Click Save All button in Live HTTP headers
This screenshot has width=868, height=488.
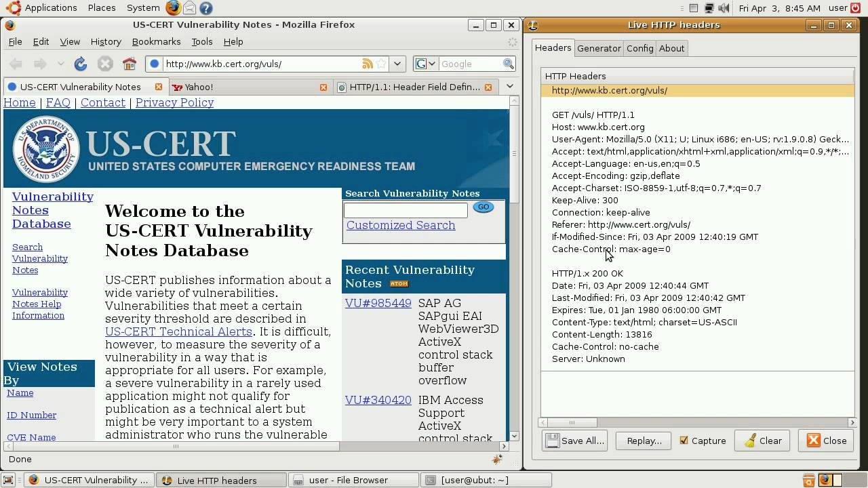[574, 441]
